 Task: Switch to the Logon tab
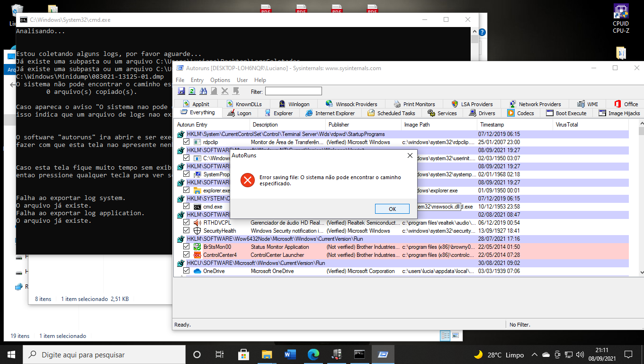[x=239, y=113]
